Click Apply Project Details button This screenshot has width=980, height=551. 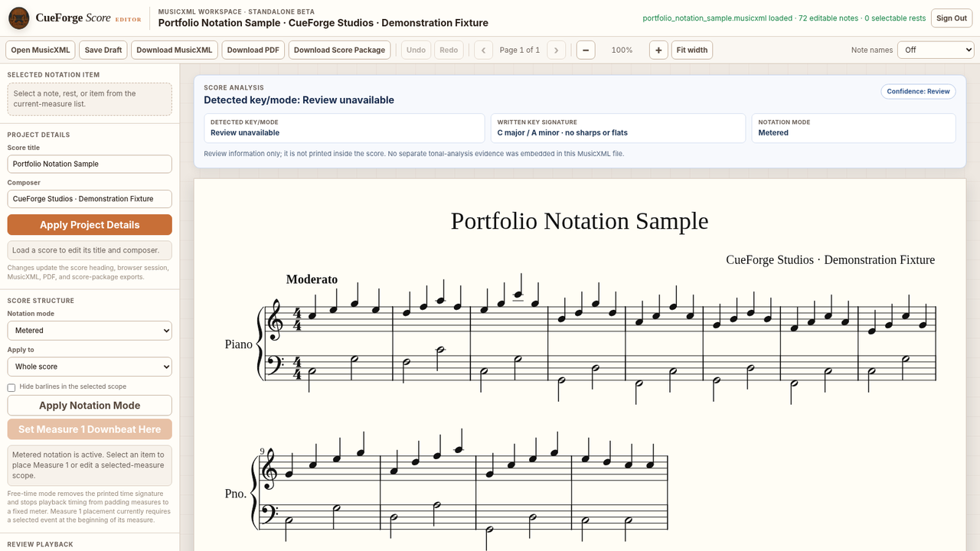click(x=90, y=225)
